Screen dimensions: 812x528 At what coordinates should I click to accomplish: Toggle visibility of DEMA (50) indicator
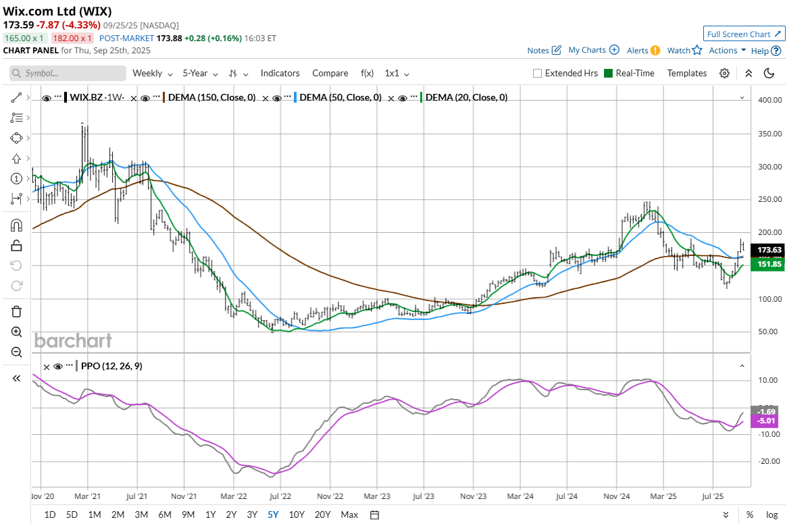click(276, 97)
